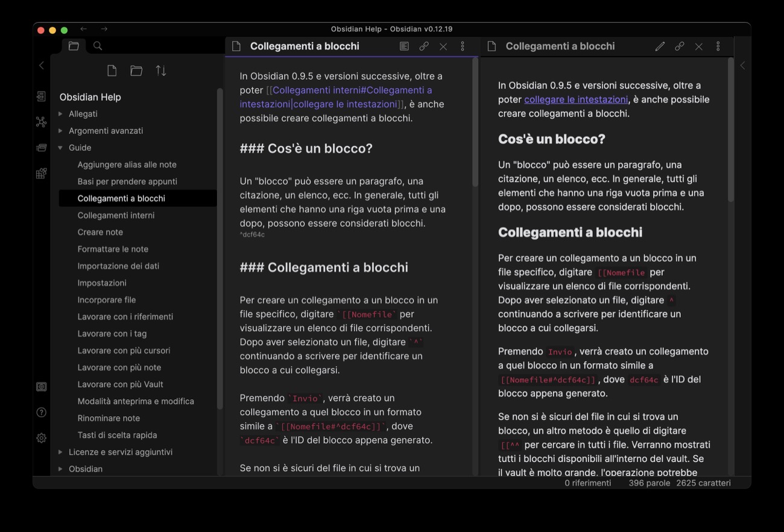The image size is (784, 532).
Task: Expand the Allegati folder
Action: point(60,113)
